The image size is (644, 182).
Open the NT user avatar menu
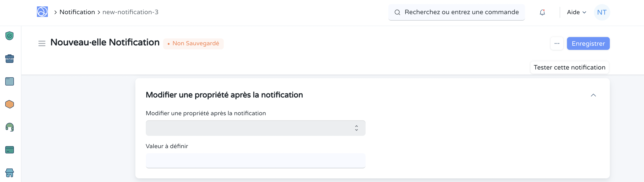(x=602, y=12)
